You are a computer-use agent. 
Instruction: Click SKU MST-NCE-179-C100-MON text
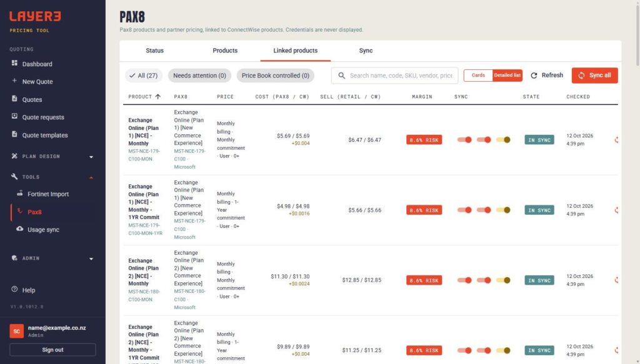144,155
